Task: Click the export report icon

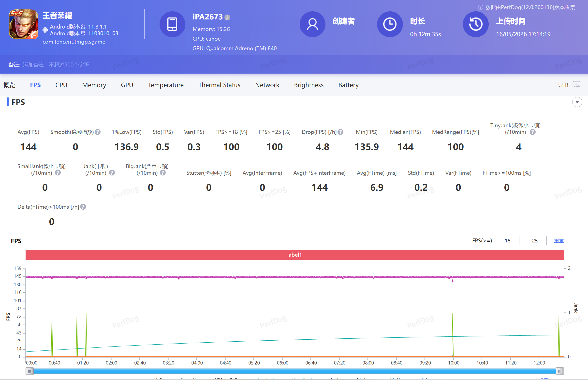Action: [577, 85]
